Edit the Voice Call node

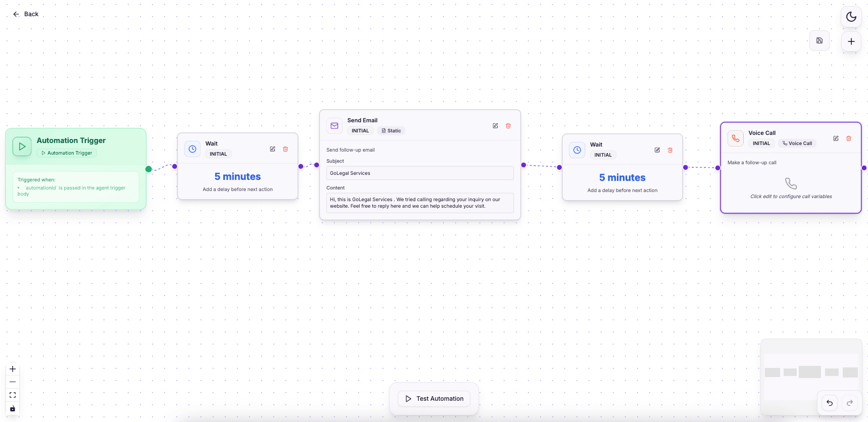tap(836, 138)
